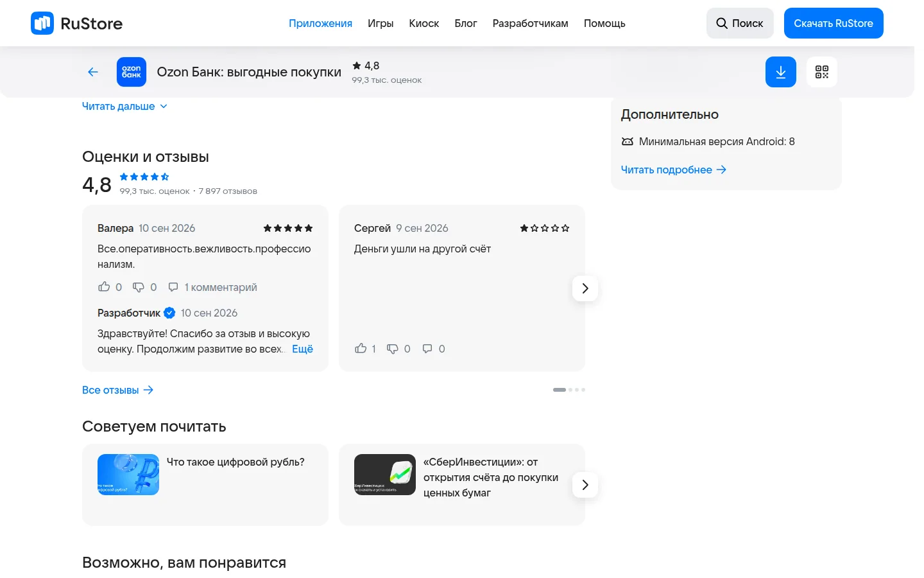Click the Дополнительно heading

coord(670,114)
